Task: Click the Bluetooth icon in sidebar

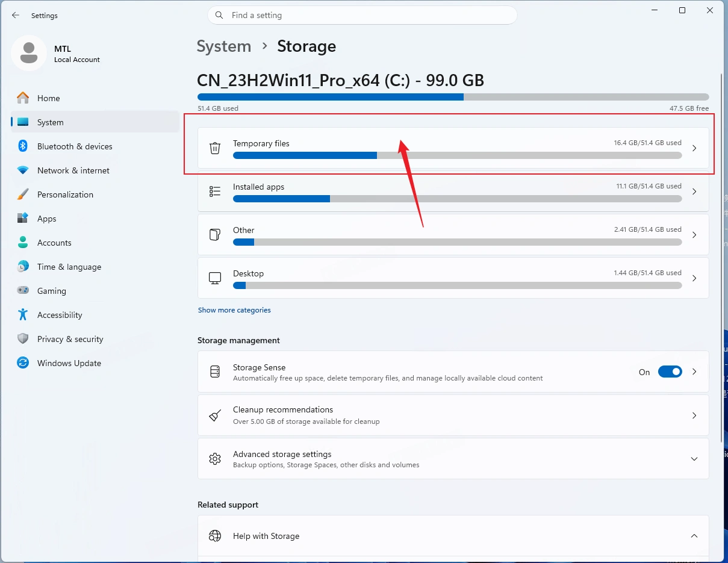Action: point(23,146)
